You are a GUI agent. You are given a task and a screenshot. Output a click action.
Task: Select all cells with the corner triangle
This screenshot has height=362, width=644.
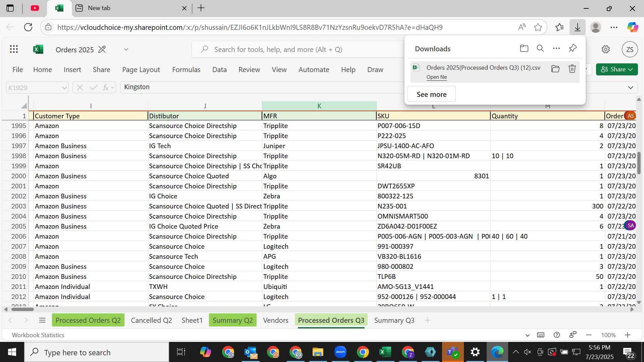[23, 106]
